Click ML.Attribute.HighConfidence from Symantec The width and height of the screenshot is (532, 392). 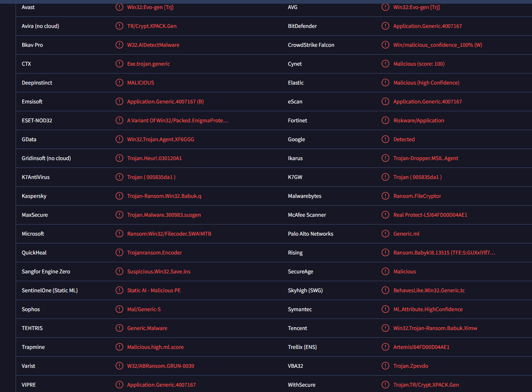coord(428,309)
